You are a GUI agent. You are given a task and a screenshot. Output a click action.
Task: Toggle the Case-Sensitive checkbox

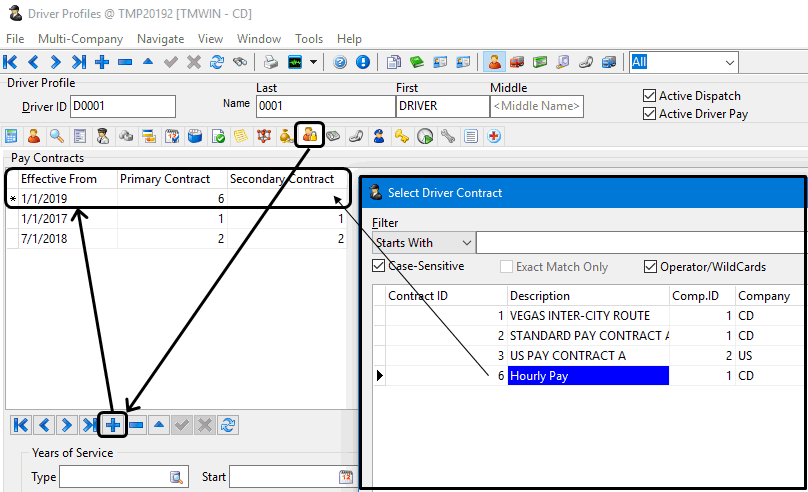379,266
